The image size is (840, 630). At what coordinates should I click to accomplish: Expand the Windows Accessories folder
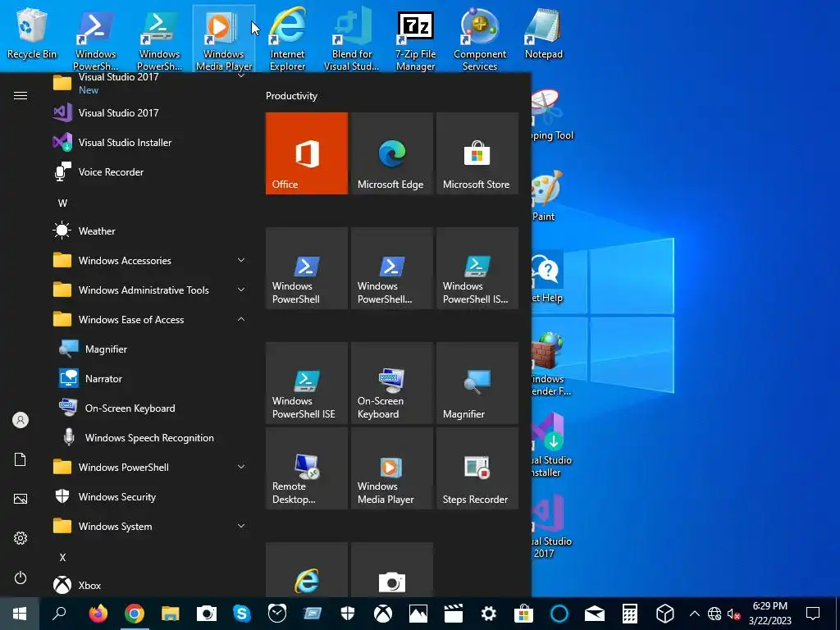[x=150, y=260]
